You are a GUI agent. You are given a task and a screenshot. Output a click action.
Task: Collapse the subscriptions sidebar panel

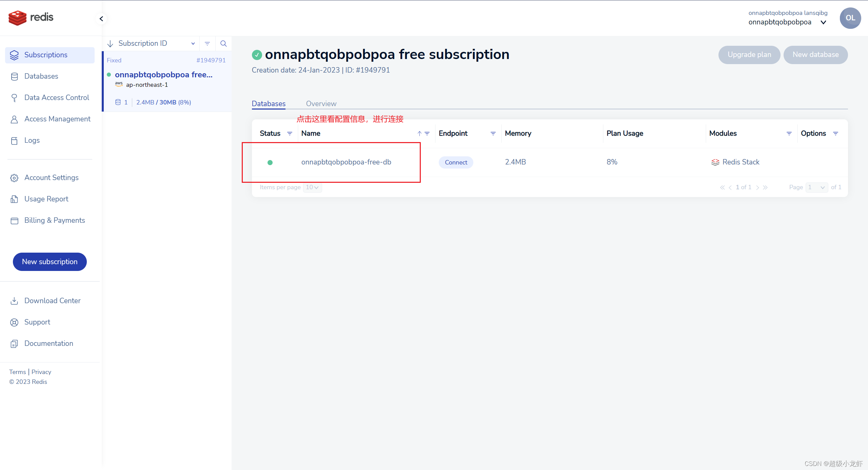tap(101, 19)
